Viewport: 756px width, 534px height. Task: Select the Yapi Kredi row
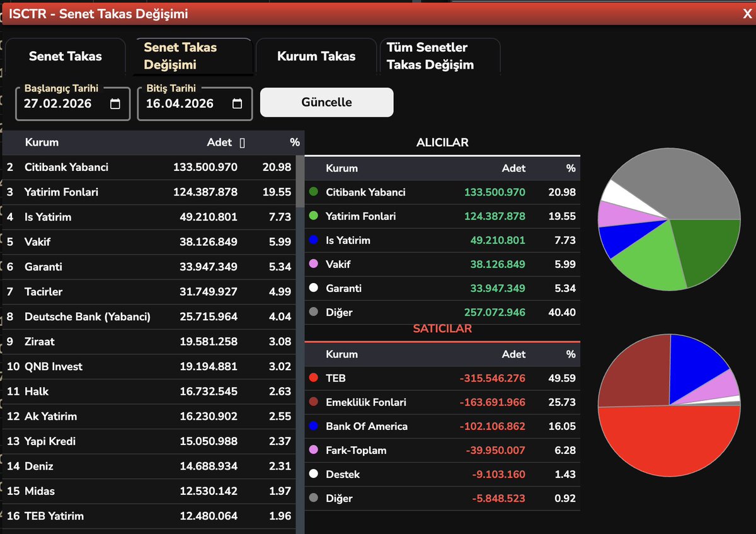click(x=149, y=441)
